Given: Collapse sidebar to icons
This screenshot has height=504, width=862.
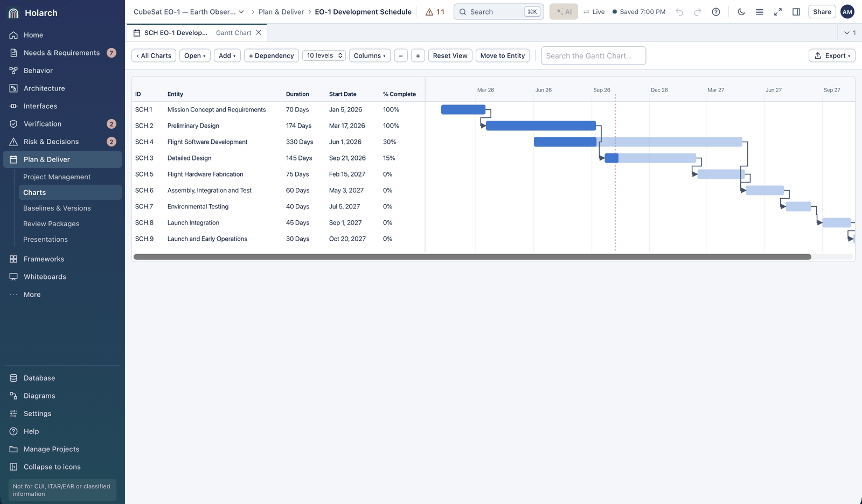Looking at the screenshot, I should [62, 467].
